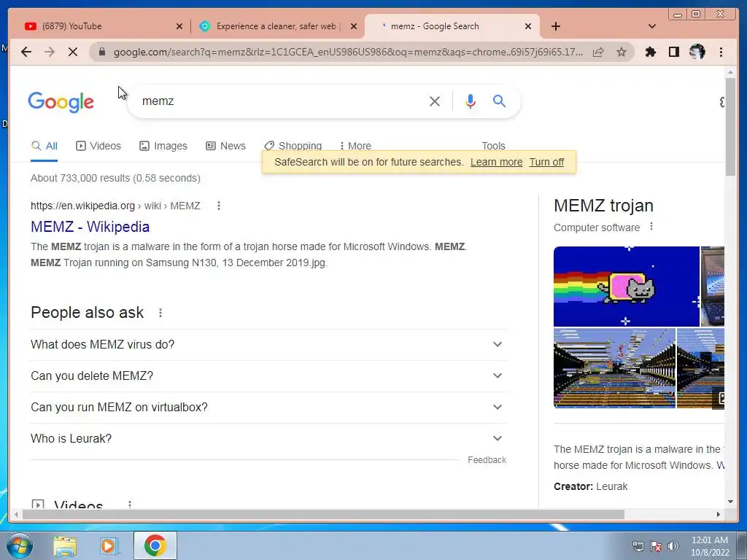
Task: Click Learn more in the SafeSearch notice
Action: point(496,162)
